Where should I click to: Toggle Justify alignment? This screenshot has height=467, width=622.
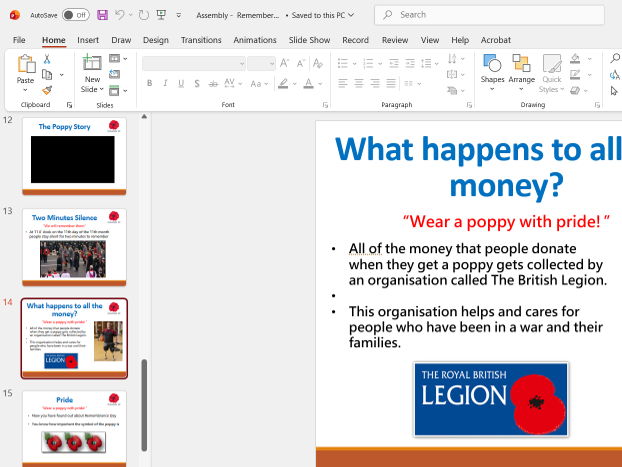(391, 83)
